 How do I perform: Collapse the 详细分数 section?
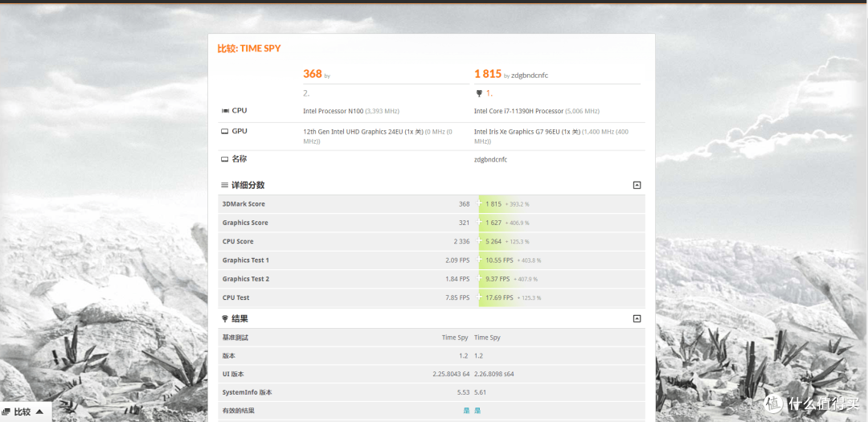tap(637, 185)
